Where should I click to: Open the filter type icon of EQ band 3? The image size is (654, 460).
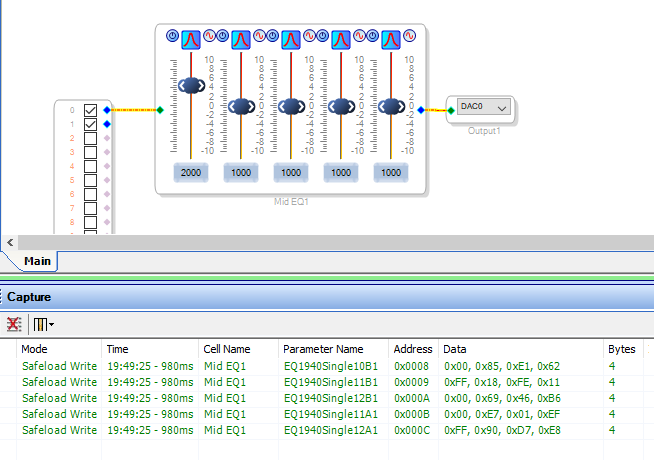click(291, 40)
